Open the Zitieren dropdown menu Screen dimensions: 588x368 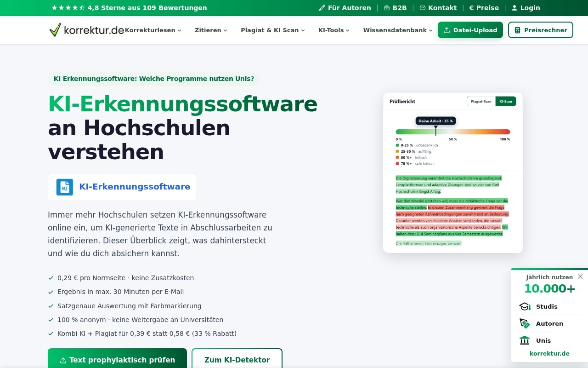point(211,30)
